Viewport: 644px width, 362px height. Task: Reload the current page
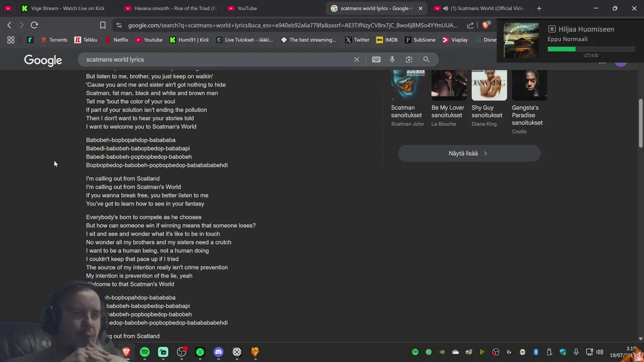pyautogui.click(x=34, y=25)
